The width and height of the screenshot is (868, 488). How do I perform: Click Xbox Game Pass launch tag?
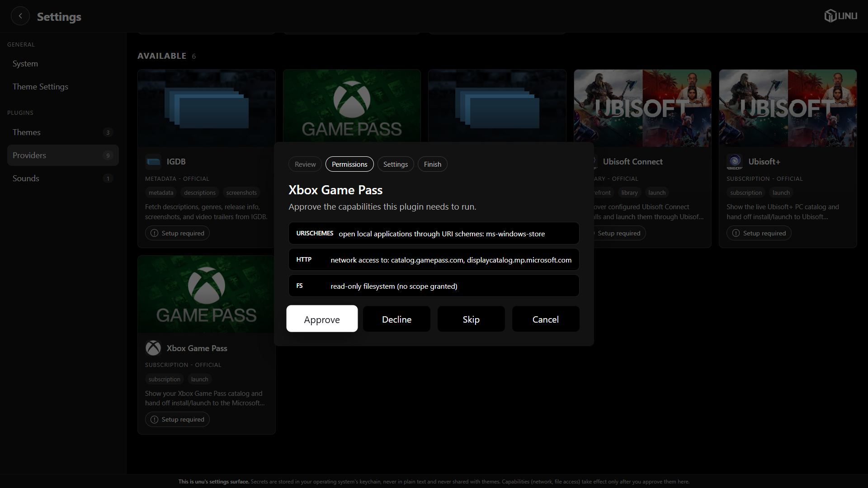(x=199, y=379)
